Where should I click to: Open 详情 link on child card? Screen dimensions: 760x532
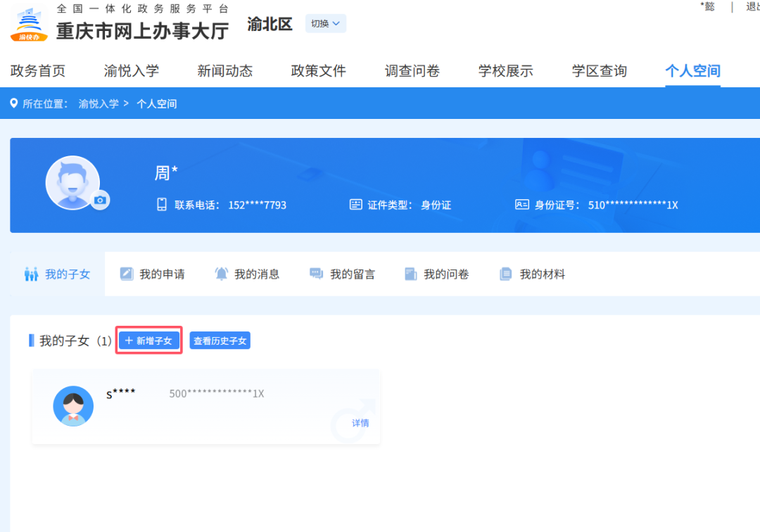pos(360,423)
